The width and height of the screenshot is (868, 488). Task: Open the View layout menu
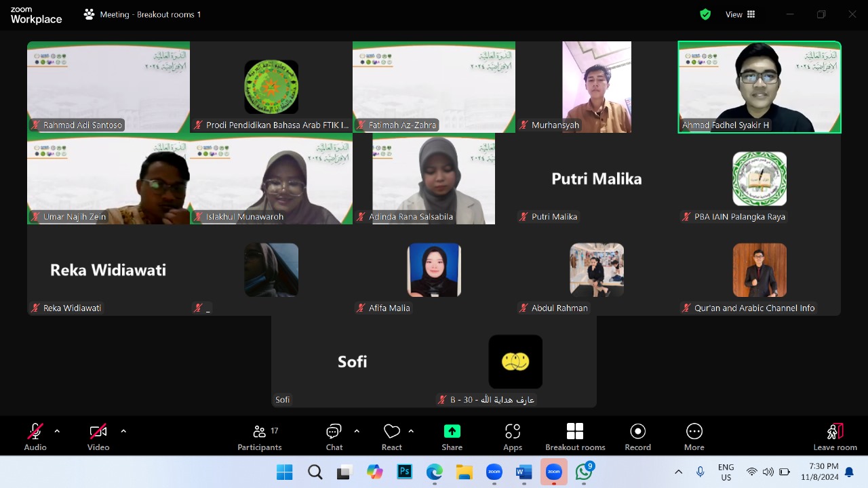(x=741, y=14)
